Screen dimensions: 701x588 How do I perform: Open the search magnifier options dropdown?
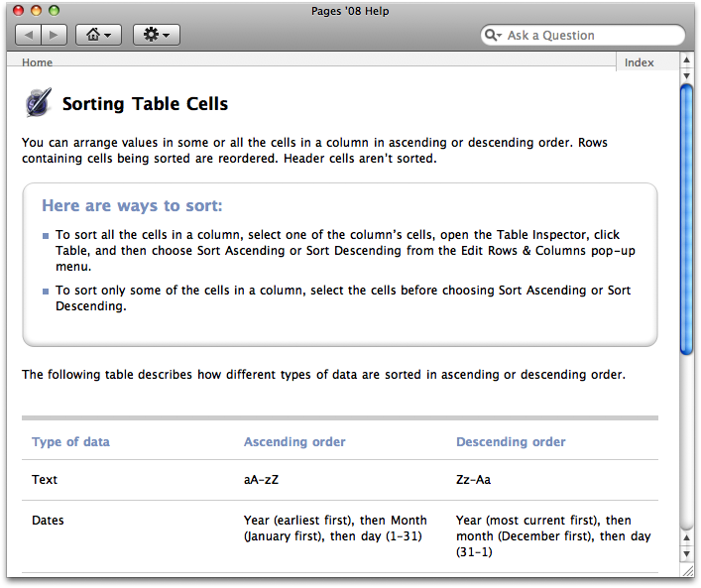493,35
